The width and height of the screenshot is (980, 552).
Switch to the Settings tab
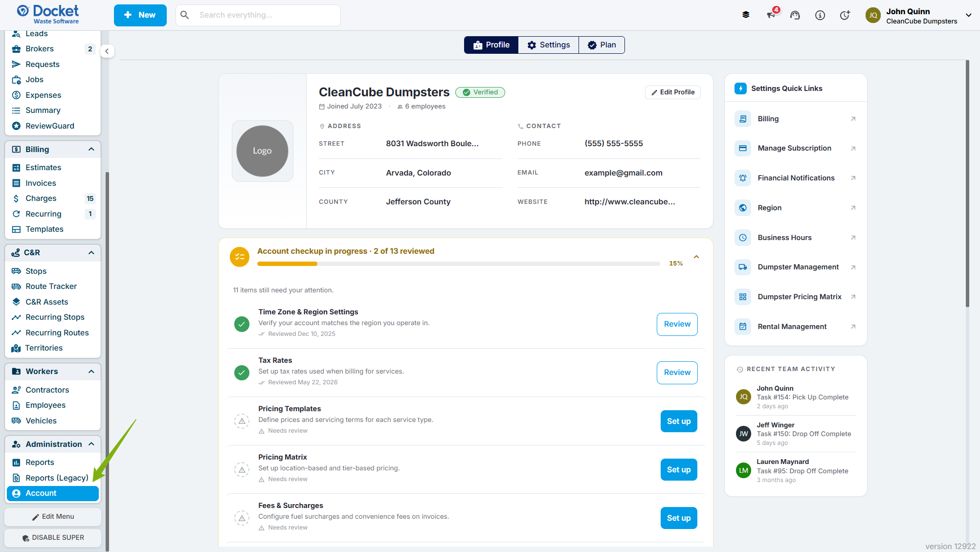coord(548,45)
